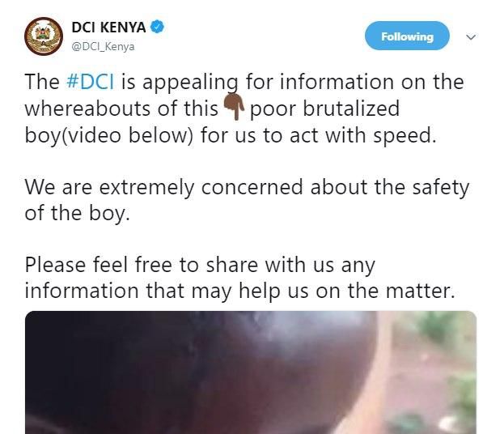Visit the @DCI_Kenya handle
The height and width of the screenshot is (434, 504).
[x=103, y=47]
